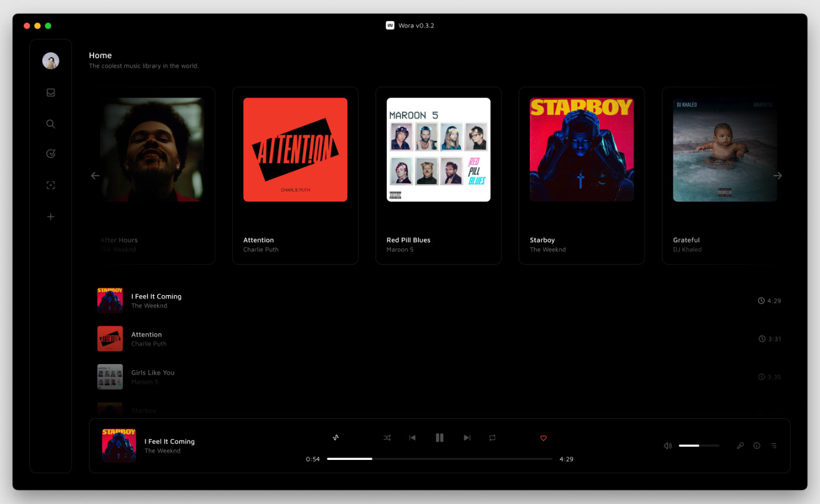Screen dimensions: 820x504
Task: Open the Attention album cover art
Action: click(x=295, y=149)
